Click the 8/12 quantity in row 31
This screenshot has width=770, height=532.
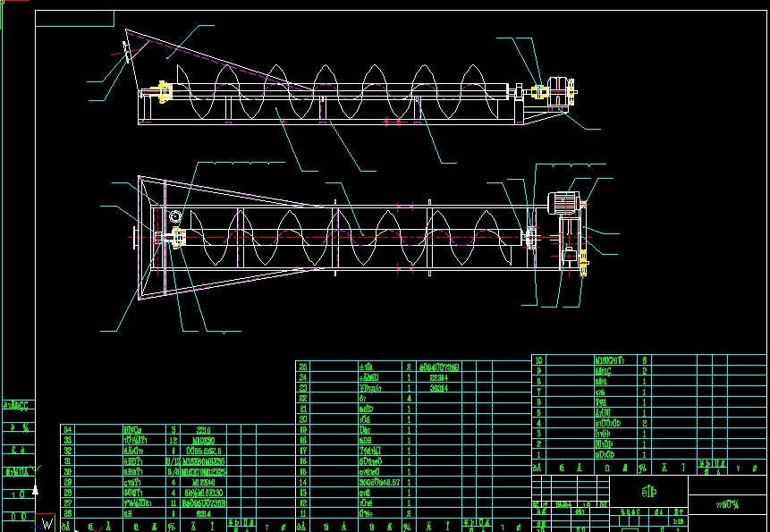(x=173, y=461)
